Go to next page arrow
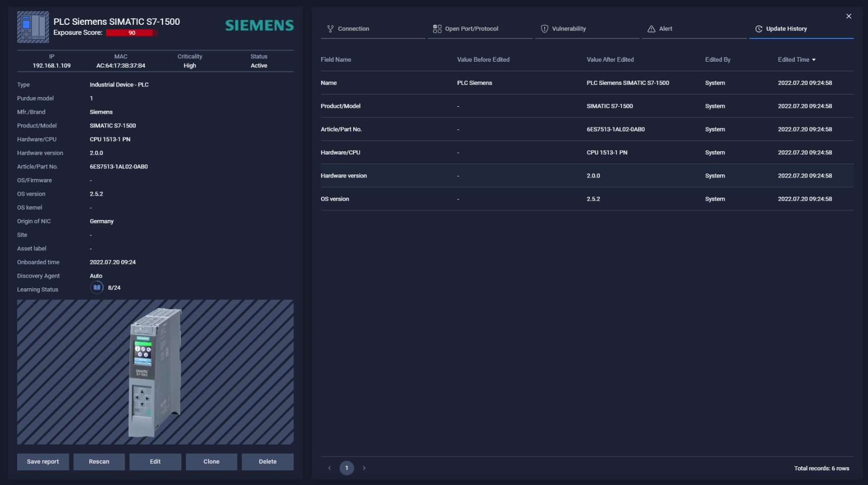Screen dimensions: 868x485 tap(364, 468)
